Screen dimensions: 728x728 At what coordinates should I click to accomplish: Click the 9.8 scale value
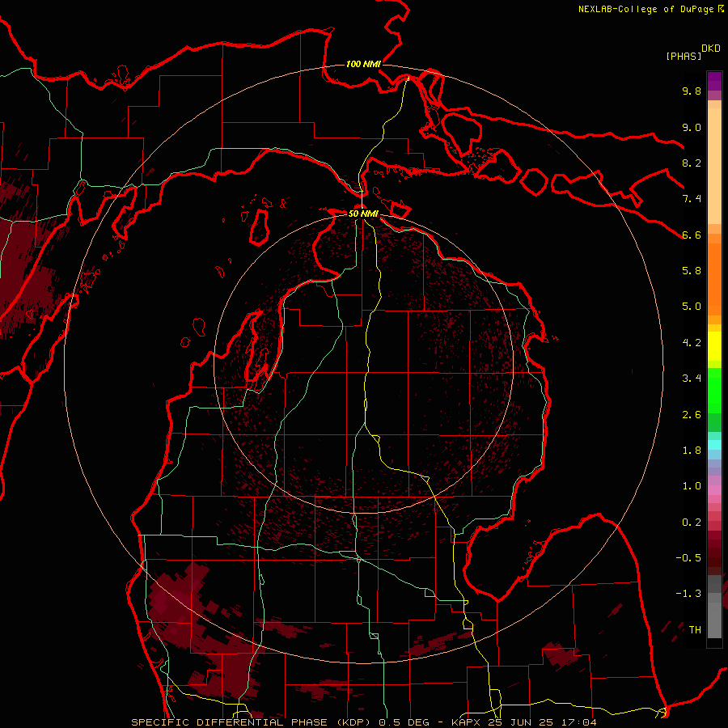point(692,91)
